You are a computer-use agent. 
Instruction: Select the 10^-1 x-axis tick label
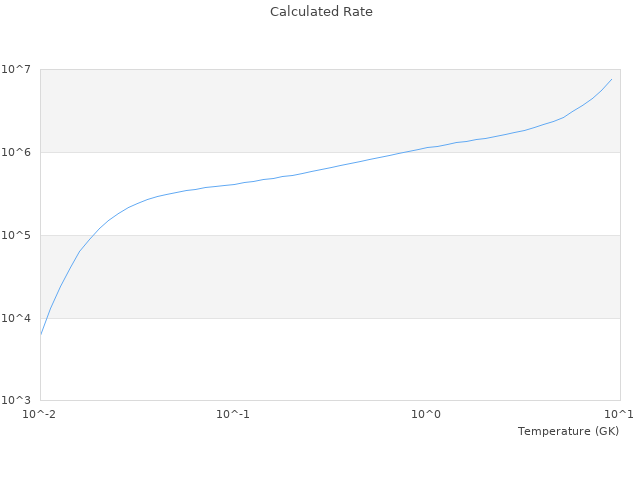point(233,414)
